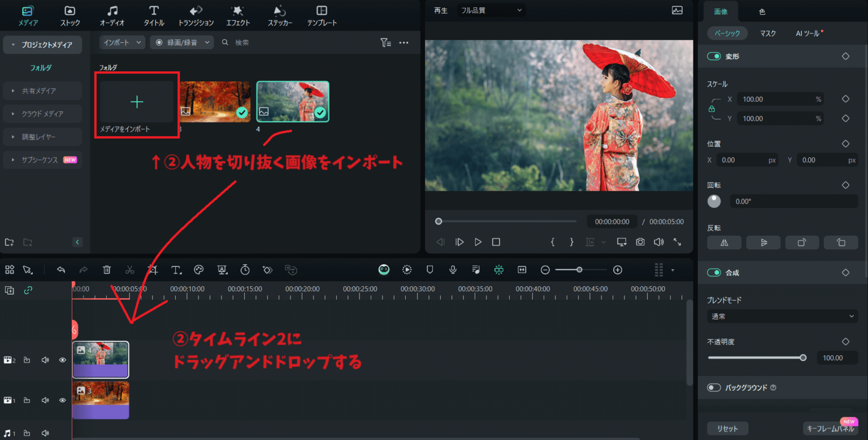Open the ブレンドモード dropdown showing 通常

782,316
